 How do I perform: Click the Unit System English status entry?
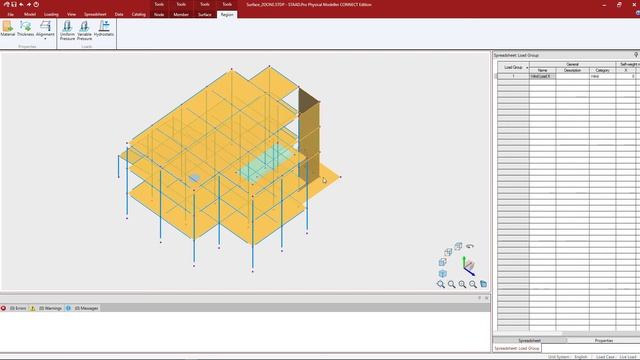click(x=567, y=357)
